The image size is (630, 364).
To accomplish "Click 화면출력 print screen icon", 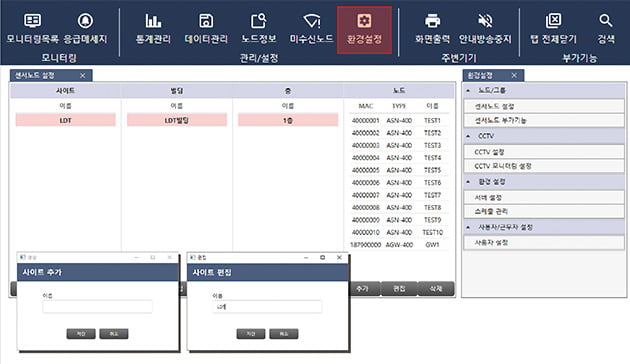I will tap(432, 29).
